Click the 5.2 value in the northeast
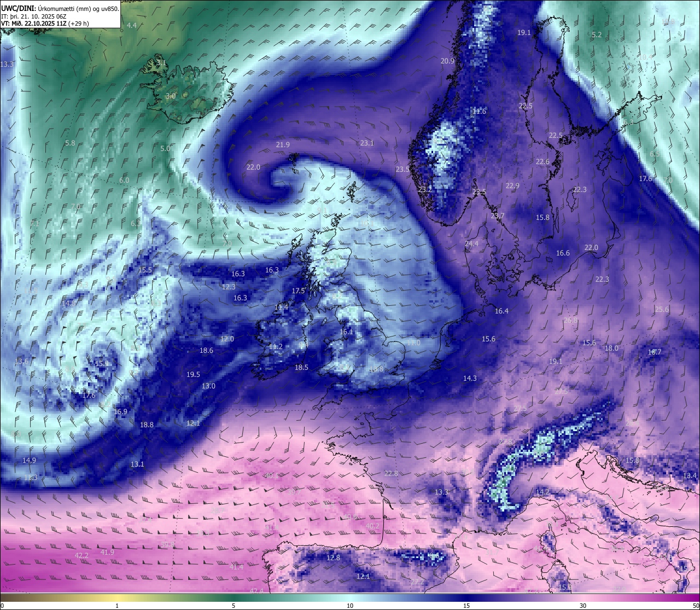Viewport: 700px width, 610px height. coord(597,35)
